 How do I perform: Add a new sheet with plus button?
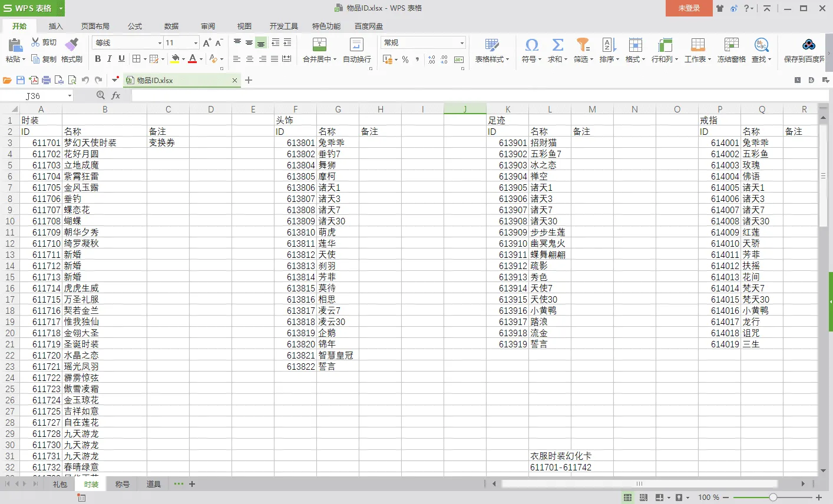(x=192, y=484)
